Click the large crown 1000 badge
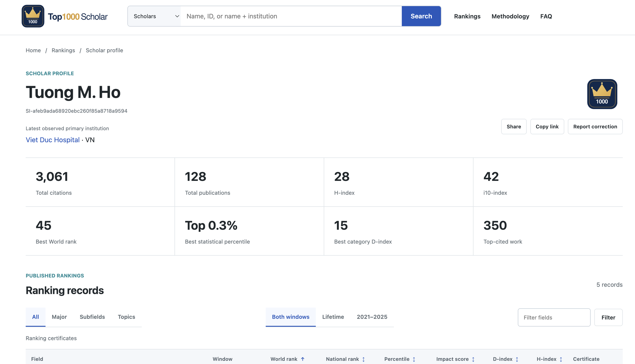 (x=602, y=94)
